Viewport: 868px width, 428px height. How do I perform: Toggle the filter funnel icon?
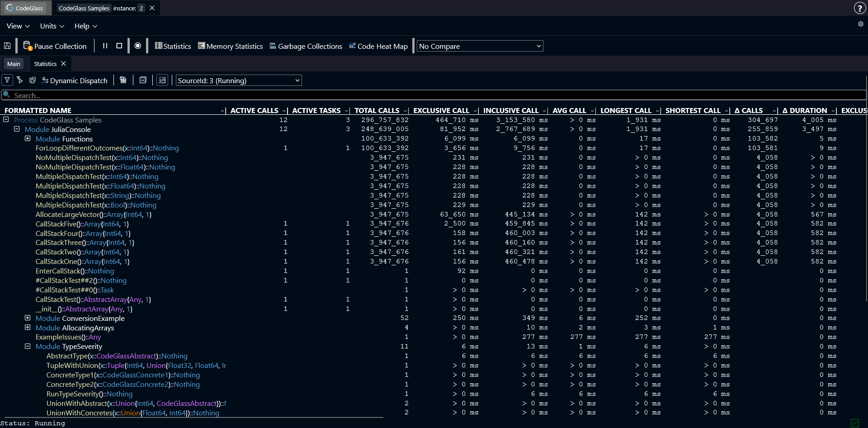point(7,80)
